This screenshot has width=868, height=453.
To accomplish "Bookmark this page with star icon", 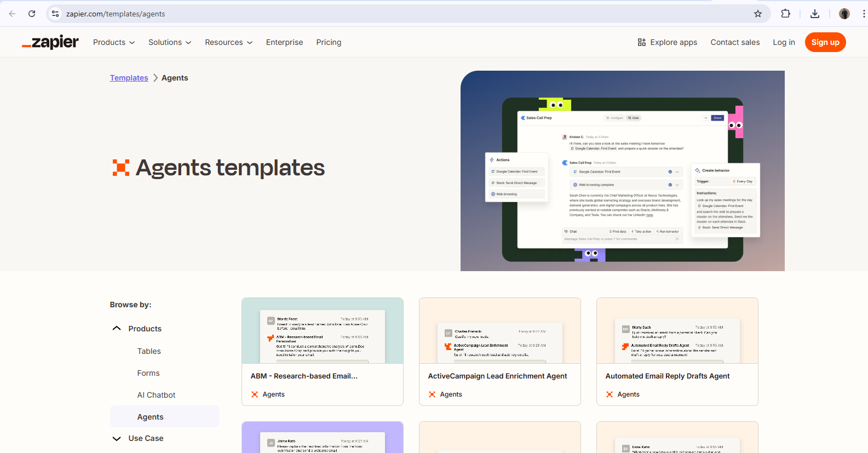I will [757, 14].
